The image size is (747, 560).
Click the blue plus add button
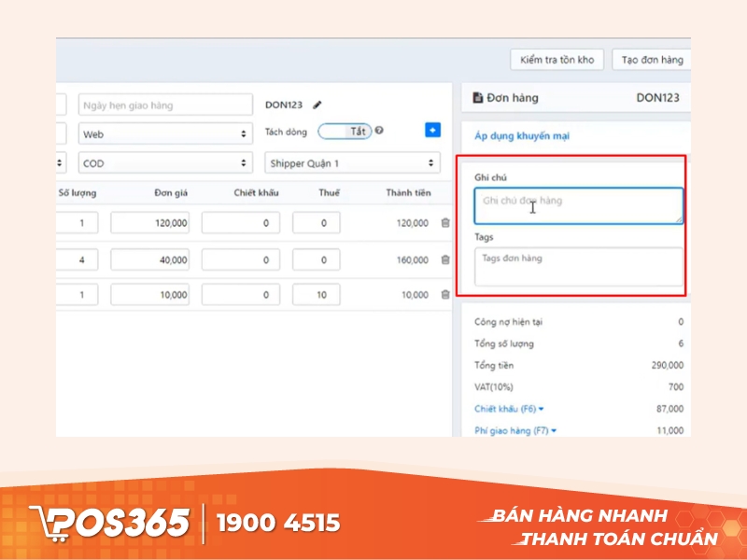pos(432,131)
